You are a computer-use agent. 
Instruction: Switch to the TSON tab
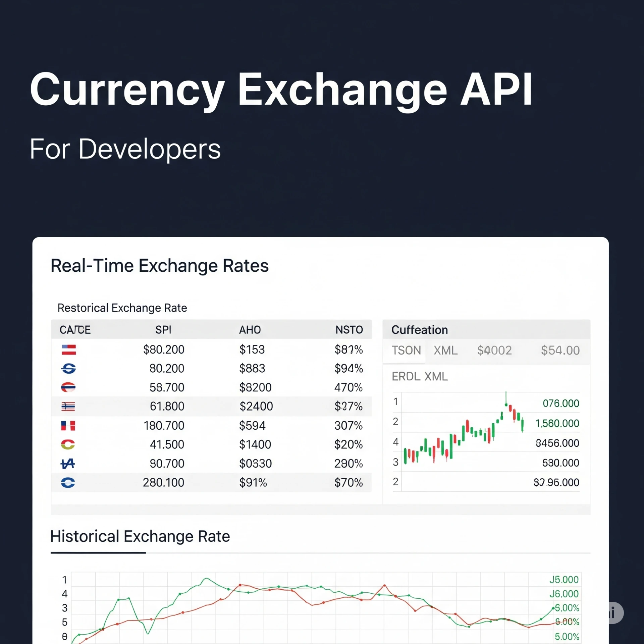click(406, 351)
